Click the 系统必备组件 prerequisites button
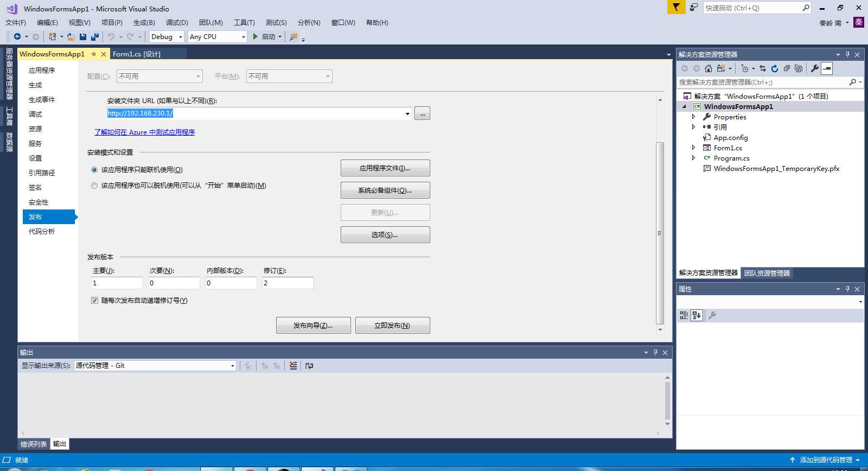Viewport: 868px width, 471px height. pos(385,190)
